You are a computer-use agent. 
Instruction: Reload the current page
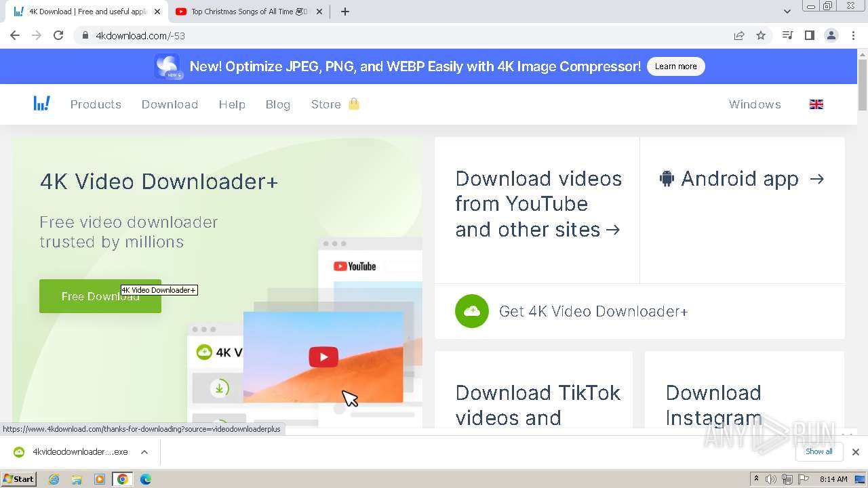pos(58,35)
